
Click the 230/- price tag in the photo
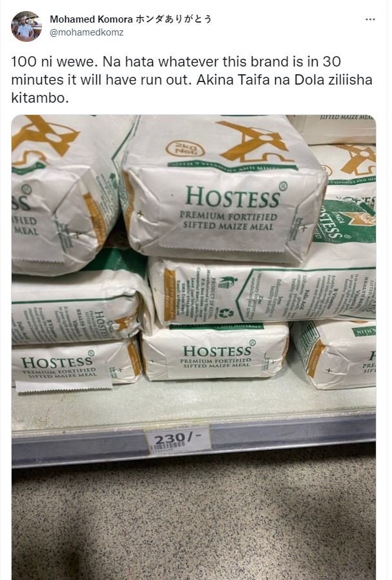[179, 439]
